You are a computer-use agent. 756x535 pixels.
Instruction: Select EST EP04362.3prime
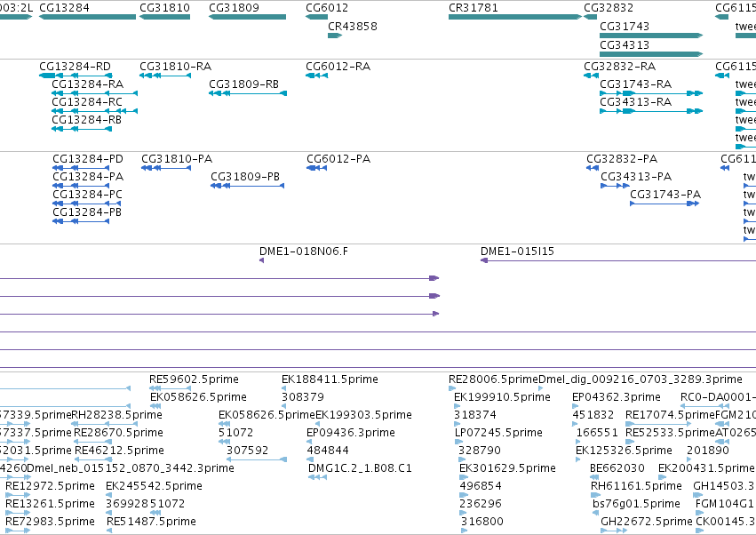tap(574, 406)
